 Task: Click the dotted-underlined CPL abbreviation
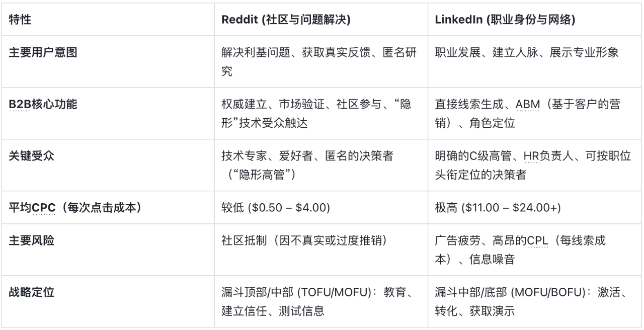pyautogui.click(x=537, y=241)
